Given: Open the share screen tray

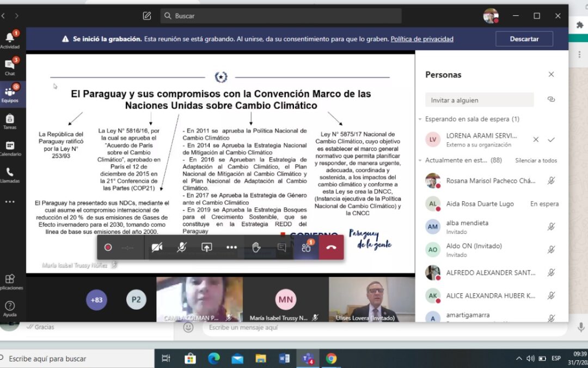Looking at the screenshot, I should coord(206,247).
